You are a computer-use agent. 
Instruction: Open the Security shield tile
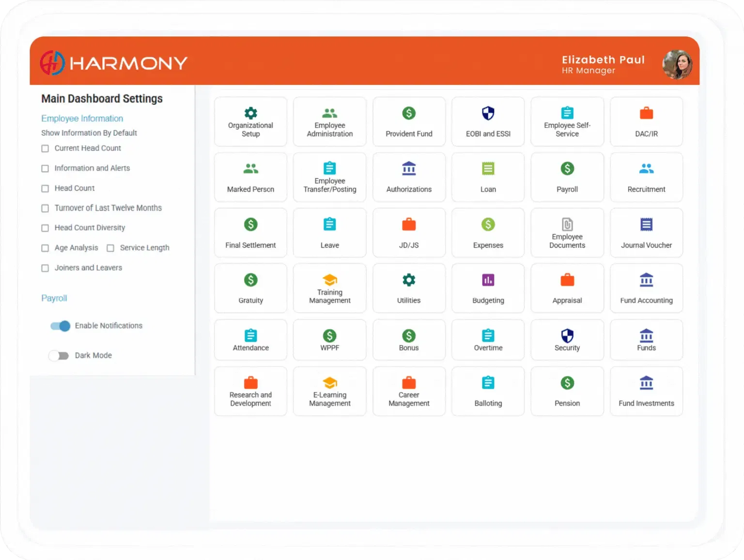(x=567, y=340)
